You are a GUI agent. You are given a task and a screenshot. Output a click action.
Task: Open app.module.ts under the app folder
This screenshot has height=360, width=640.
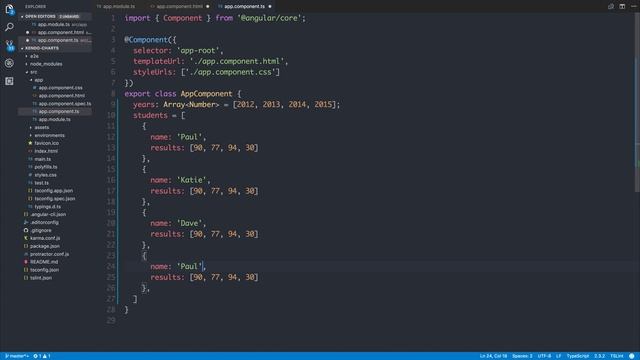(54, 119)
